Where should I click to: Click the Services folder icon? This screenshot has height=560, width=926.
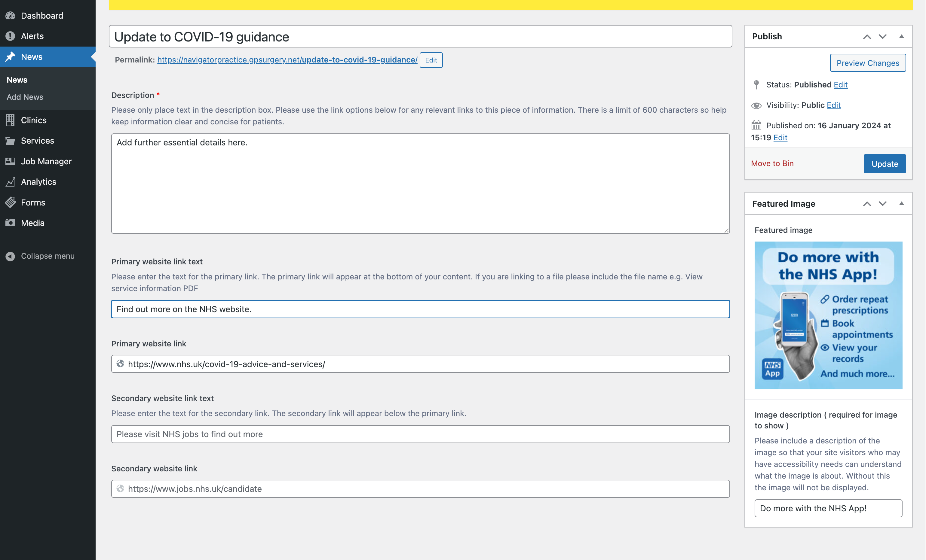tap(10, 141)
